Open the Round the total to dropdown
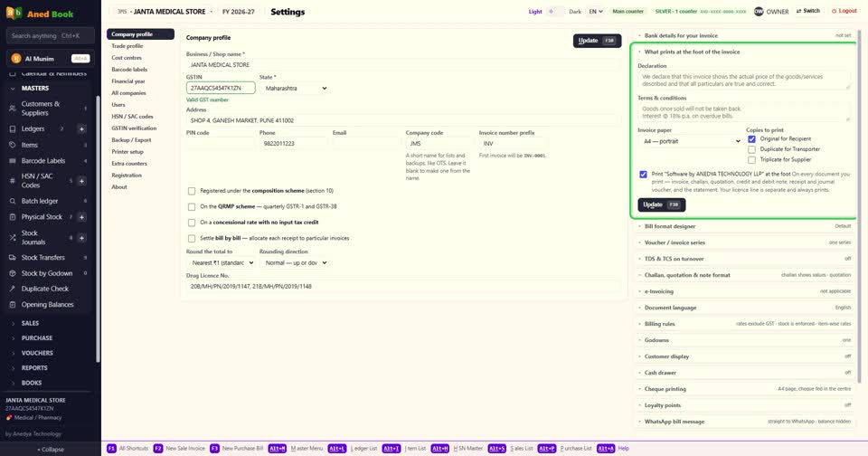Viewport: 868px width, 456px height. point(221,262)
